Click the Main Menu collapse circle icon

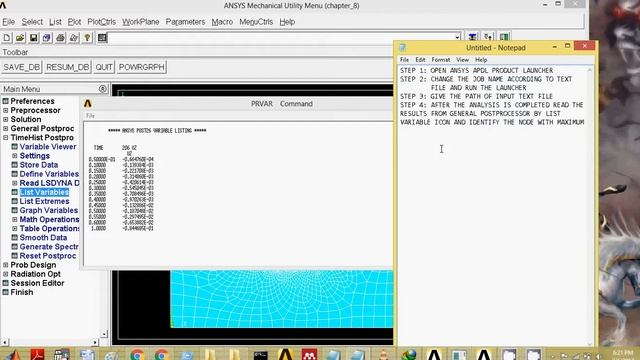coord(102,89)
